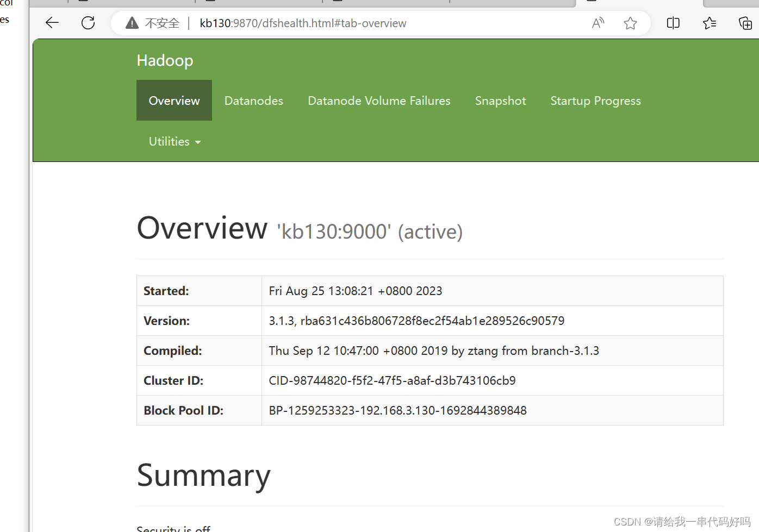Click the Version: label cell
Image resolution: width=759 pixels, height=532 pixels.
point(199,321)
